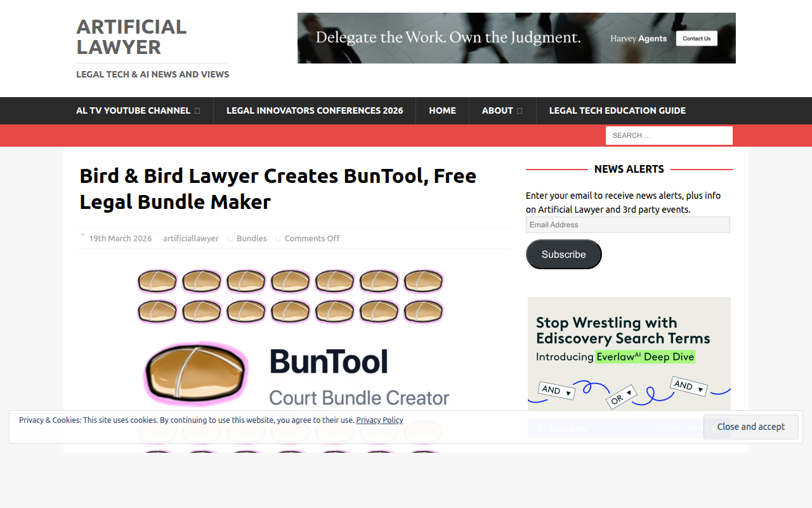
Task: Open the About menu
Action: pyautogui.click(x=497, y=110)
